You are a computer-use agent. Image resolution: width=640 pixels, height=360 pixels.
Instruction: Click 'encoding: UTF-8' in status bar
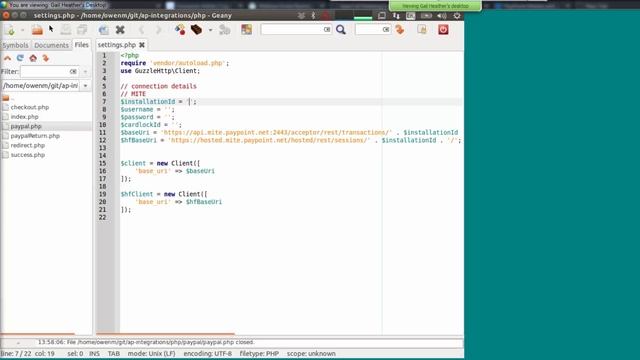[207, 353]
